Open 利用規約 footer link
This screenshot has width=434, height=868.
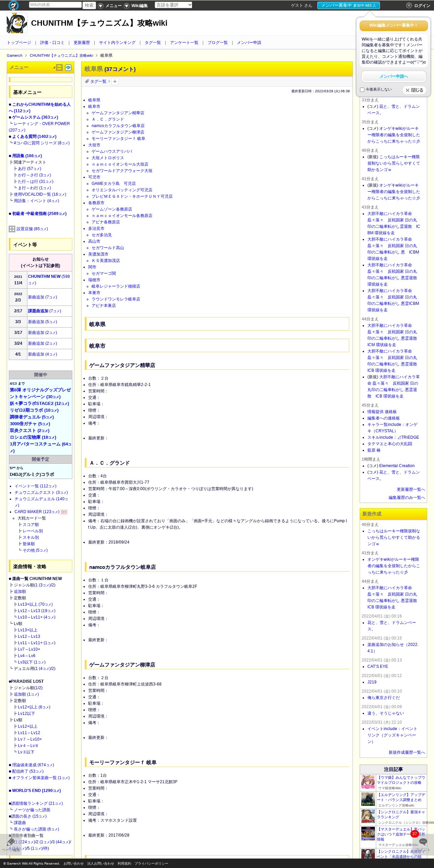coord(124,863)
